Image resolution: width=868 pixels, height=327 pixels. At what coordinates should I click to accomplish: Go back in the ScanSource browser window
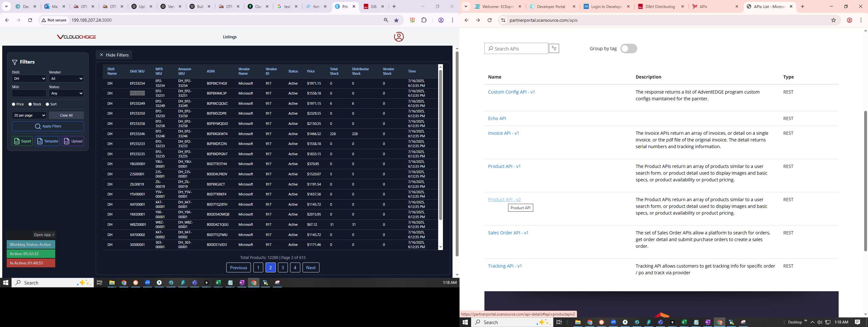(x=466, y=20)
